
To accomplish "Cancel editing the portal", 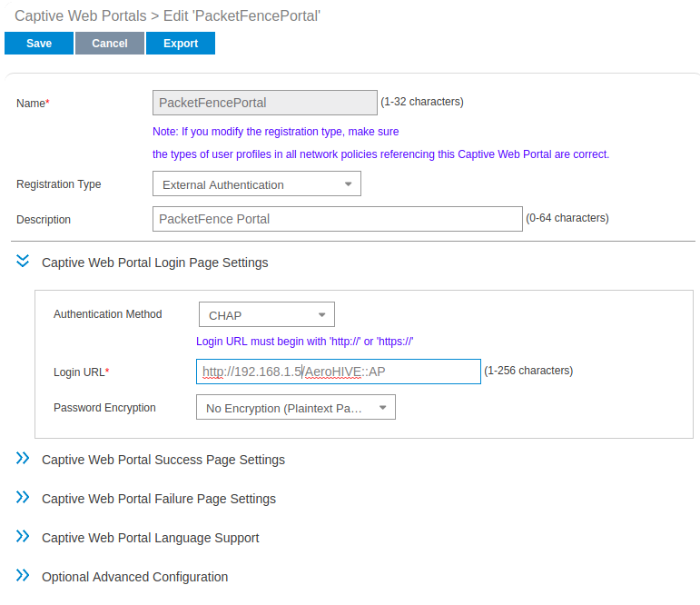I will (109, 44).
